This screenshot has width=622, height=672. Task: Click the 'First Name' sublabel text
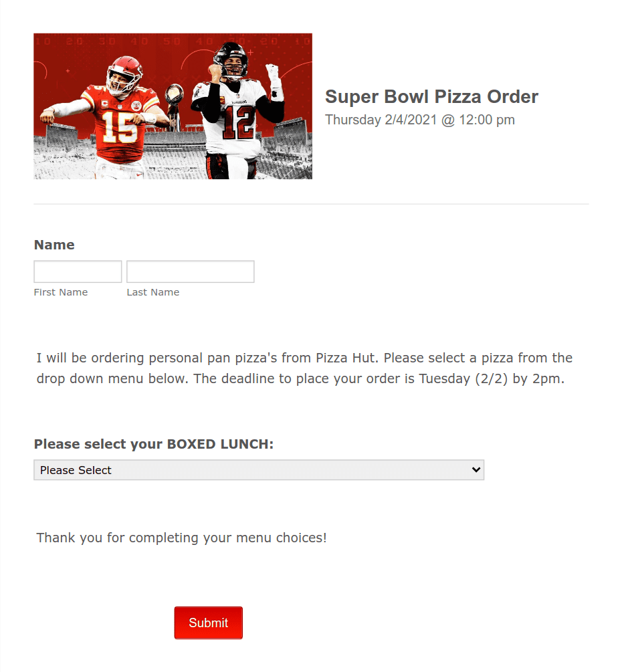point(61,292)
